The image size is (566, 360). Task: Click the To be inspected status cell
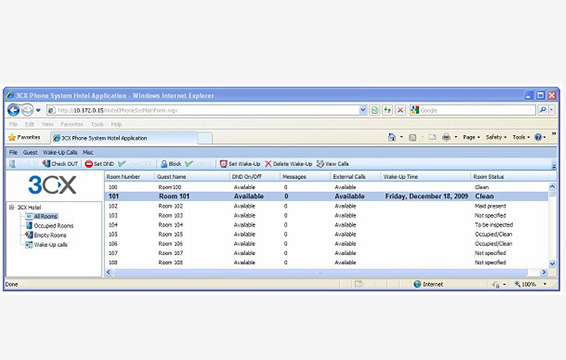pyautogui.click(x=494, y=225)
